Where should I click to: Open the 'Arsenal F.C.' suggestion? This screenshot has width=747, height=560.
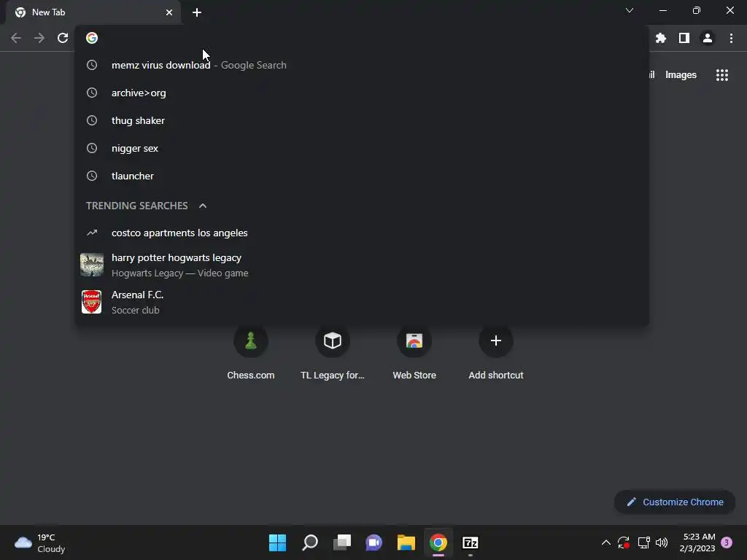click(x=362, y=302)
